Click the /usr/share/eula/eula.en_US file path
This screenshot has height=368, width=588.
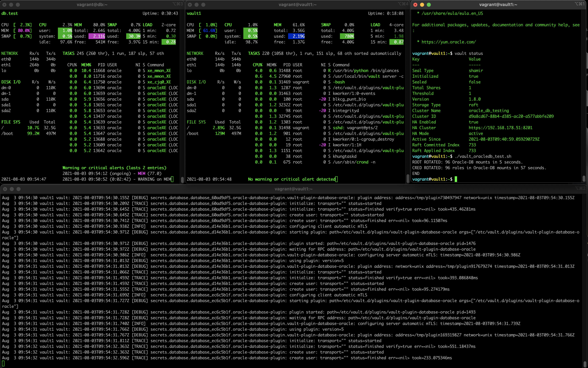point(452,13)
